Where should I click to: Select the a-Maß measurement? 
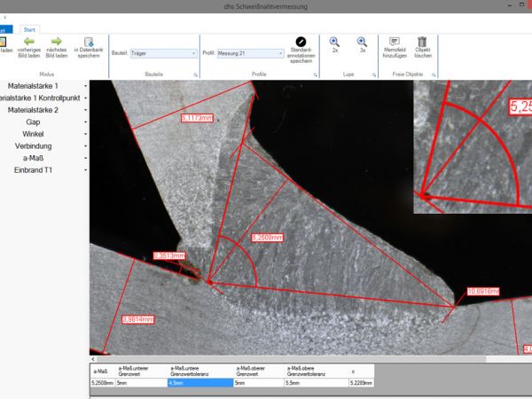coord(34,158)
